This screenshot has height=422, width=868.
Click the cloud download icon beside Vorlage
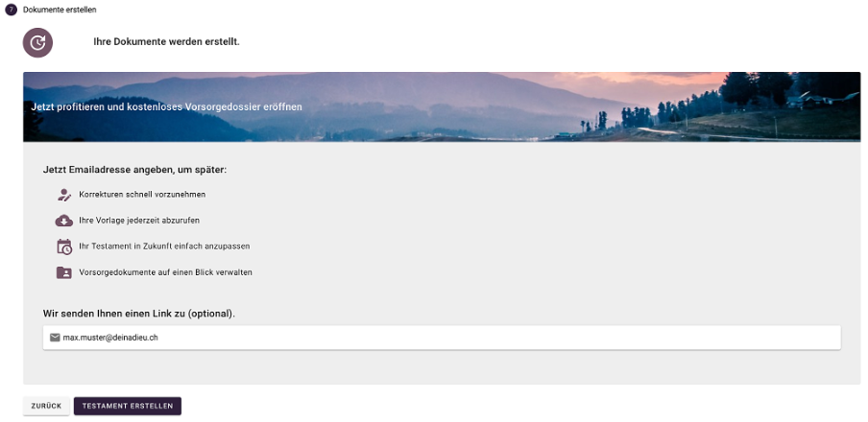(x=64, y=221)
